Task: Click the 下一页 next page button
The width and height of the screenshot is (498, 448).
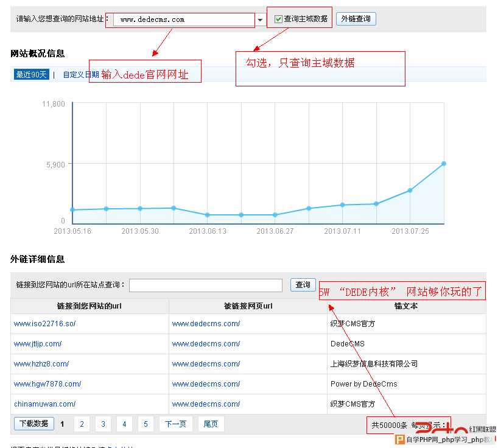Action: pos(175,424)
